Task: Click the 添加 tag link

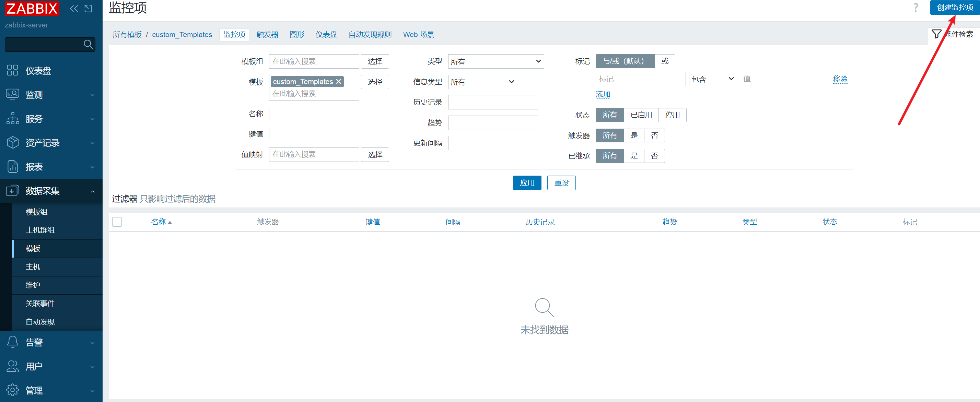Action: pos(603,94)
